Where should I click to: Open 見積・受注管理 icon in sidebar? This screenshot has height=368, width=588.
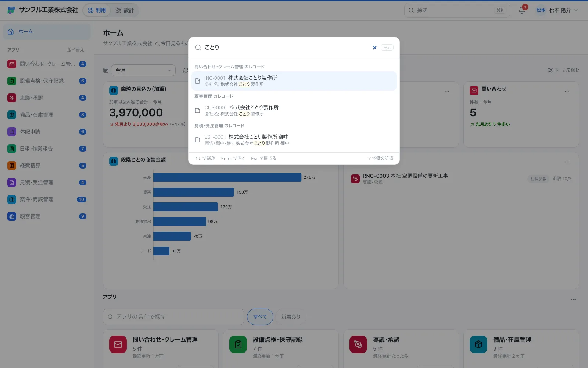tap(12, 183)
